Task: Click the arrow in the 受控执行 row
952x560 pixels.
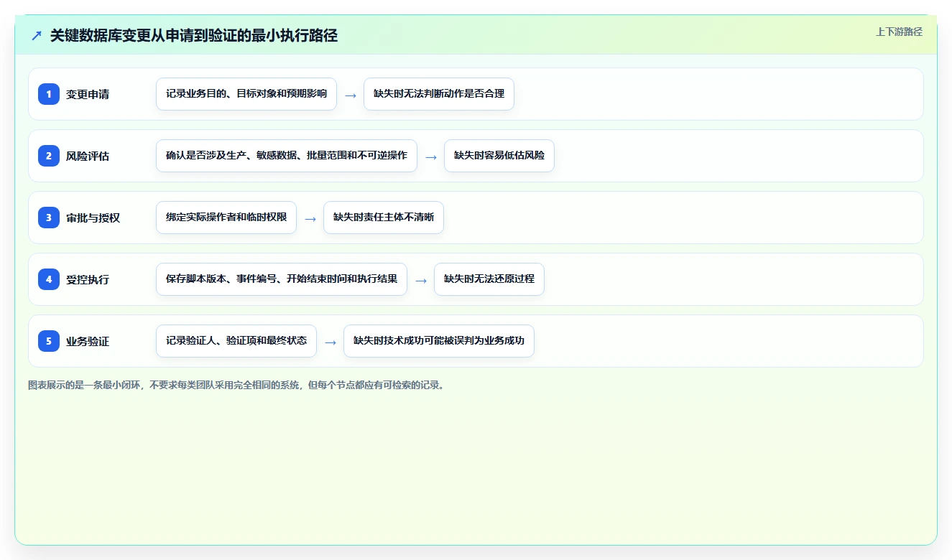Action: tap(421, 280)
